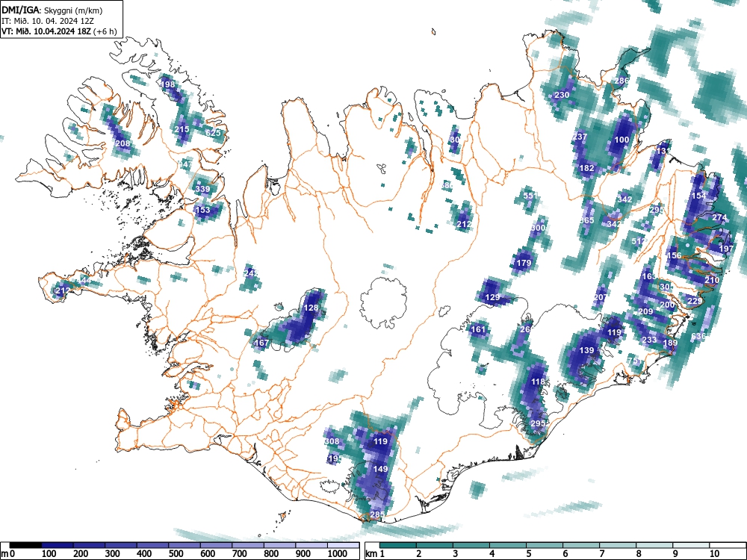The width and height of the screenshot is (747, 560).
Task: Pick the km legend swatch between 5 and 6
Action: coord(545,545)
